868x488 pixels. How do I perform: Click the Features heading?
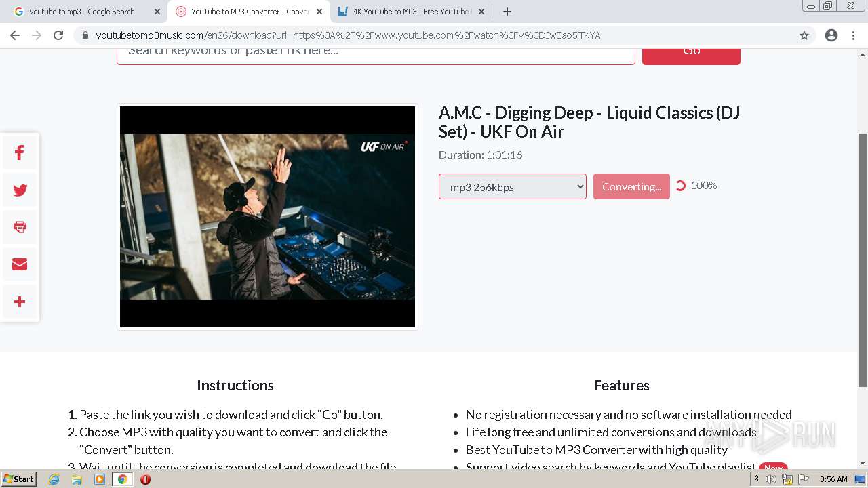[622, 385]
